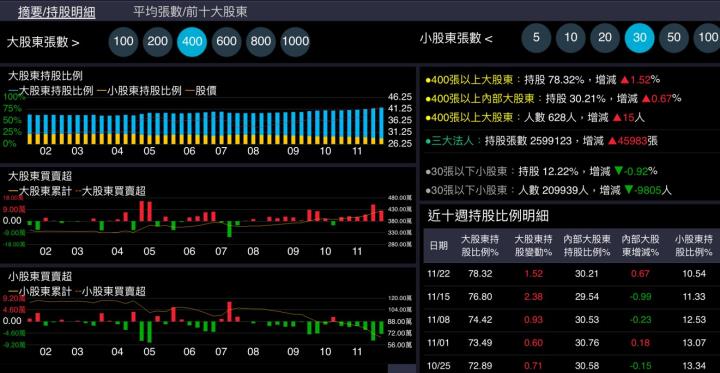Screen dimensions: 720x373
Task: Select the 11/15 date row
Action: point(571,297)
